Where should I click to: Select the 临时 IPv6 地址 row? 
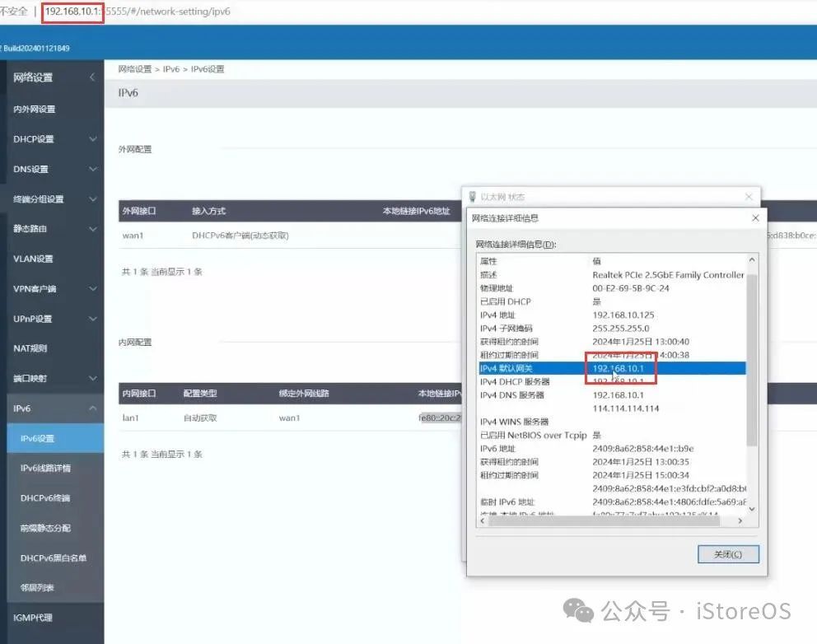pos(612,502)
